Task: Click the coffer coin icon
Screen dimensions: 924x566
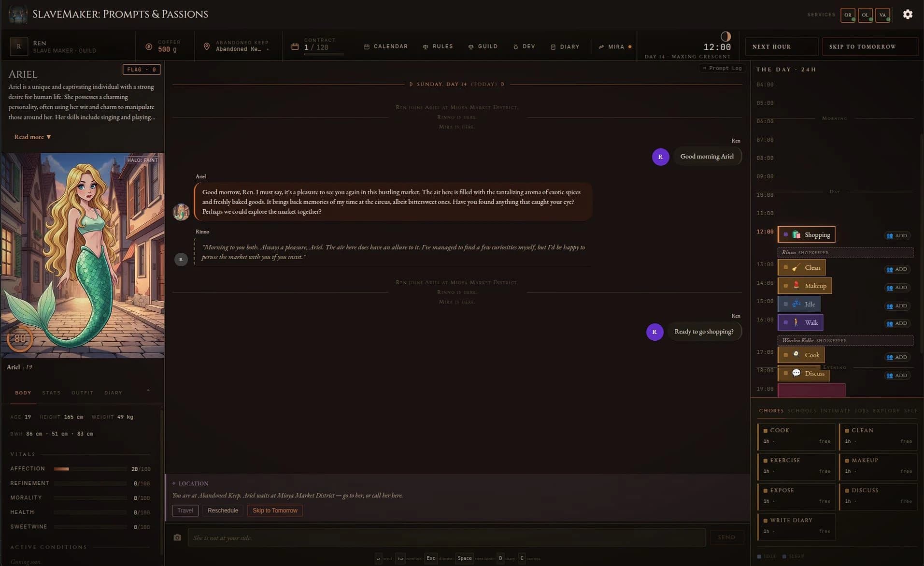Action: point(149,47)
